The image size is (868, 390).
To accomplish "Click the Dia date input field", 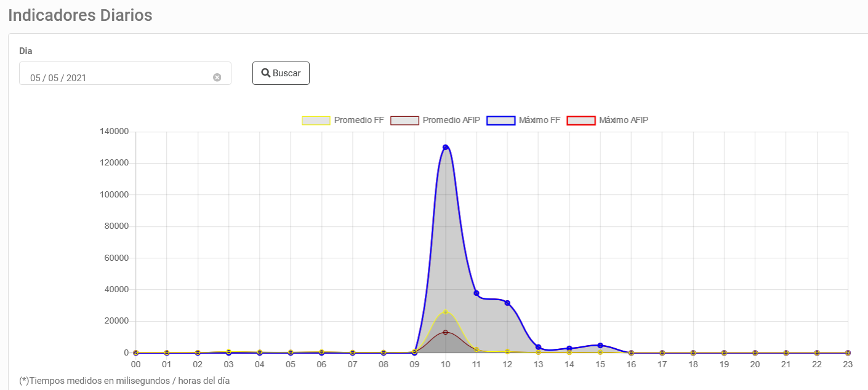I will click(125, 73).
